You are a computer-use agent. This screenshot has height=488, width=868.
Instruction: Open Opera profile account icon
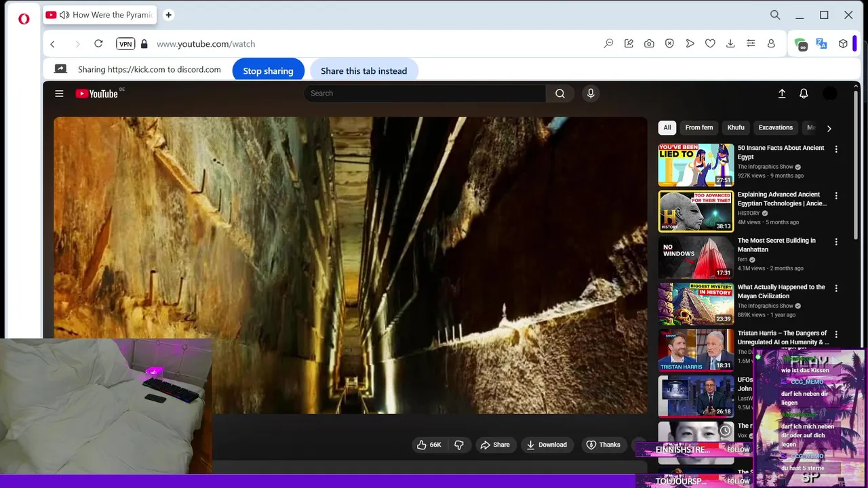click(x=771, y=43)
